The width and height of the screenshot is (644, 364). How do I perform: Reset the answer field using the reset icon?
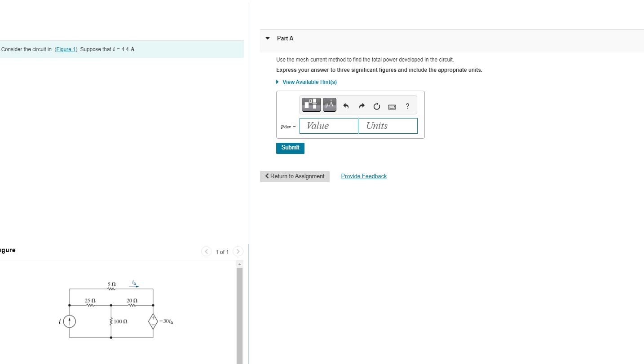[376, 106]
